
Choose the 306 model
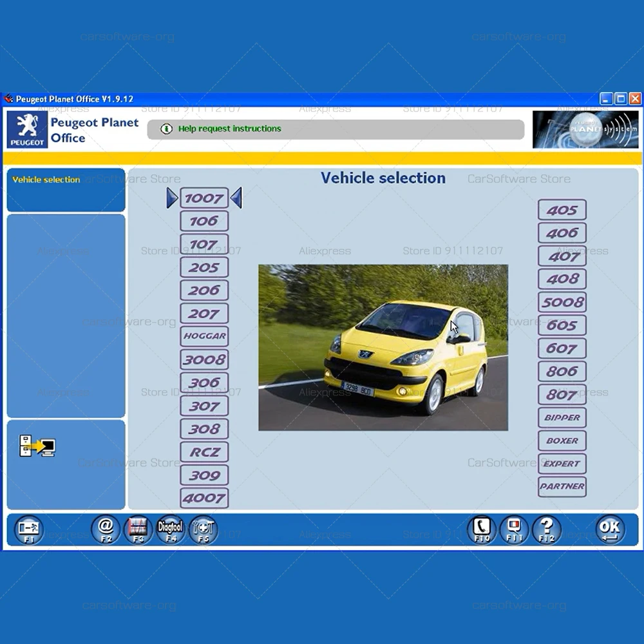click(x=204, y=383)
